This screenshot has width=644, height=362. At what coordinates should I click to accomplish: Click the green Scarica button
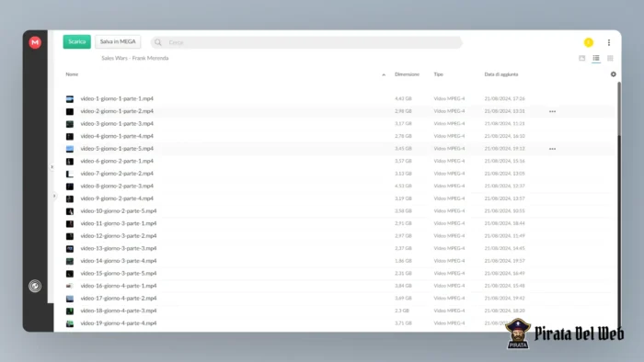[x=76, y=42]
